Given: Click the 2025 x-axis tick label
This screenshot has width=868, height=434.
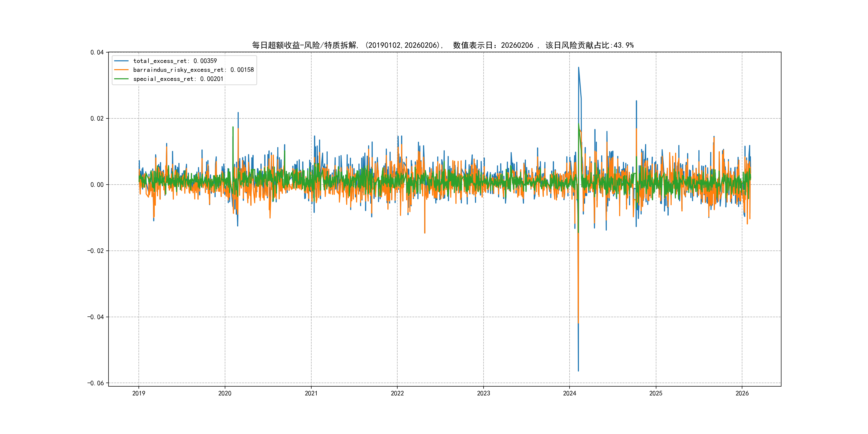Looking at the screenshot, I should point(656,393).
